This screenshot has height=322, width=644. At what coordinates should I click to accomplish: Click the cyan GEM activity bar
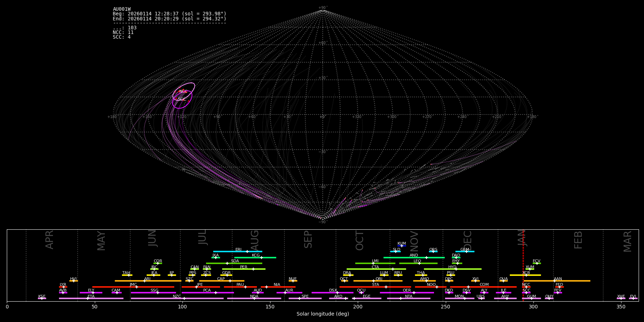pos(465,252)
